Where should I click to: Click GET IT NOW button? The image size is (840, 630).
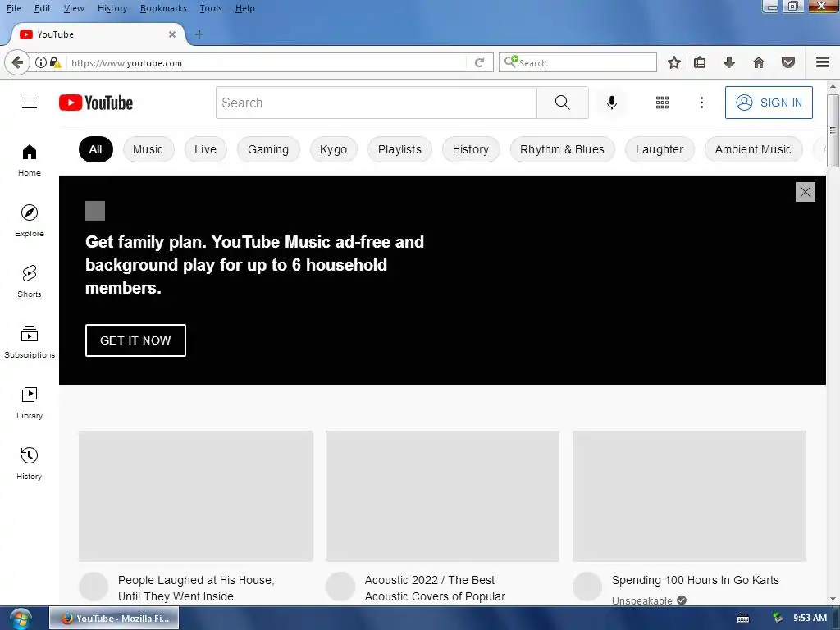point(135,340)
